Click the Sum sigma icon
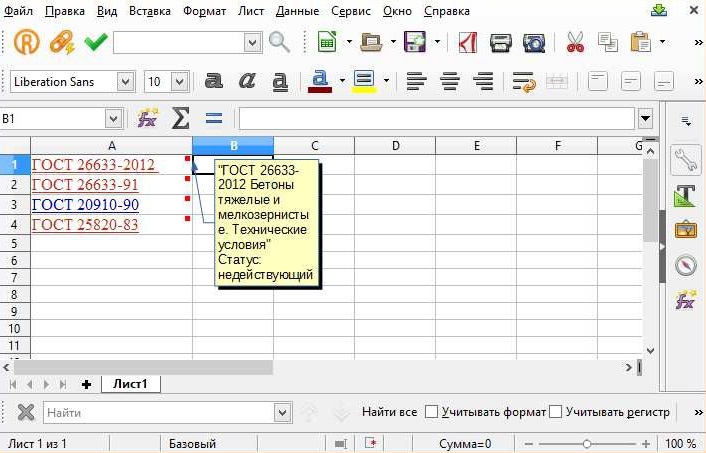The width and height of the screenshot is (706, 453). 180,119
